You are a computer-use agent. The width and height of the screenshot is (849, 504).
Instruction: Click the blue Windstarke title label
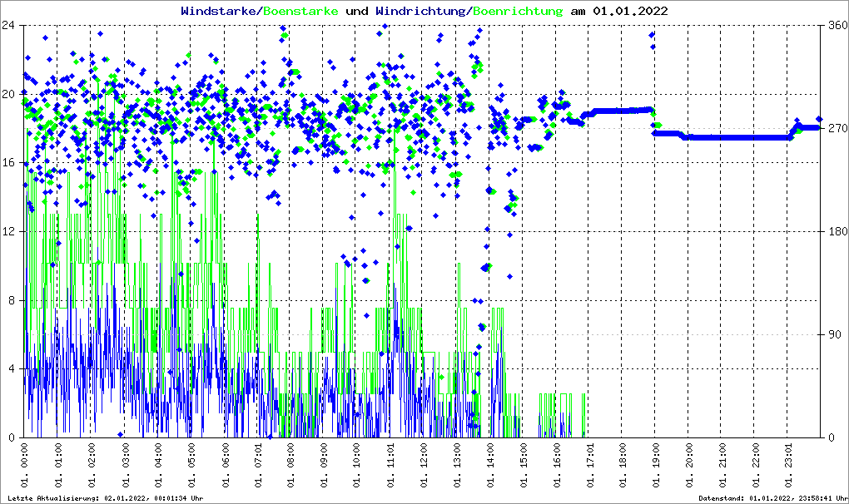[x=219, y=12]
